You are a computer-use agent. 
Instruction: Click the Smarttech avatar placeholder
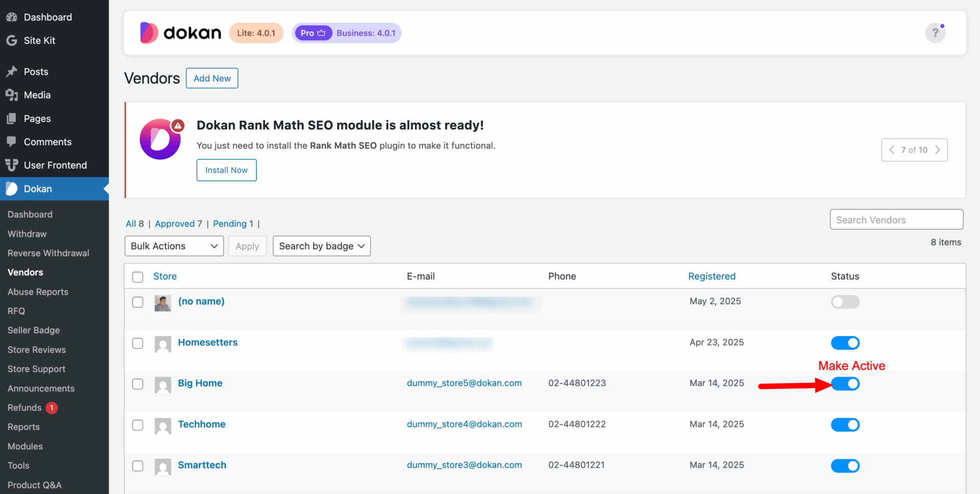(x=163, y=466)
